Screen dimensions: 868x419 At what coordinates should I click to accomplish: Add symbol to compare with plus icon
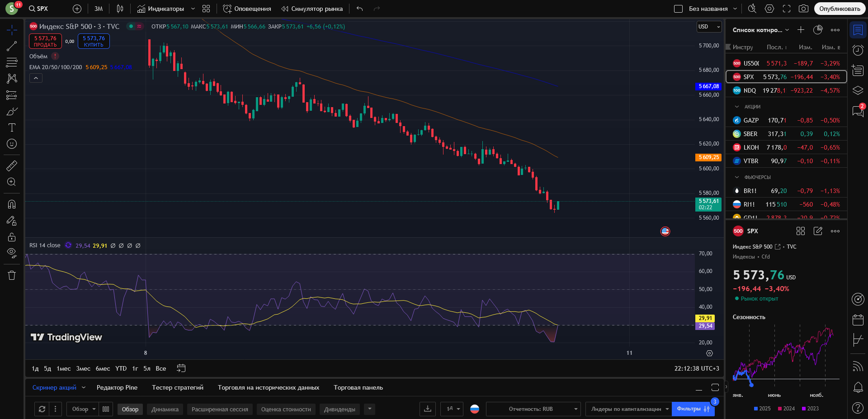[x=77, y=9]
